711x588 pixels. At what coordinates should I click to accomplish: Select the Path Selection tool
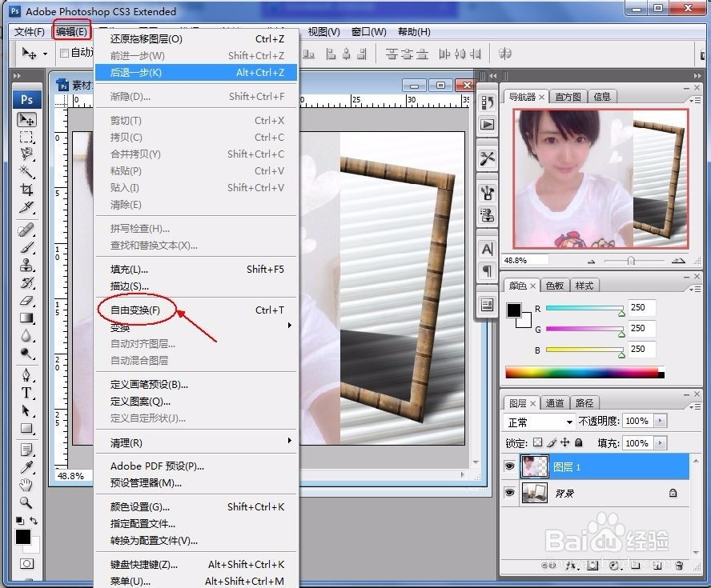coord(26,410)
